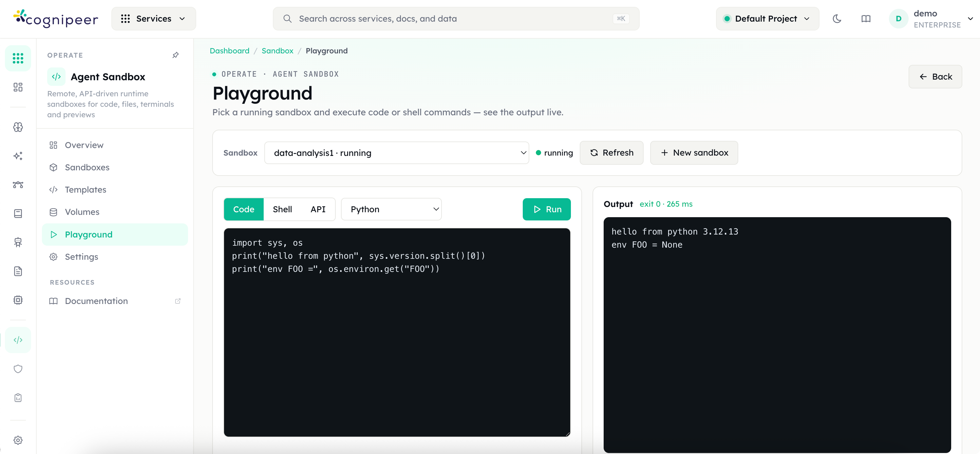Click the clipboard report icon in left rail
This screenshot has width=980, height=454.
point(18,398)
